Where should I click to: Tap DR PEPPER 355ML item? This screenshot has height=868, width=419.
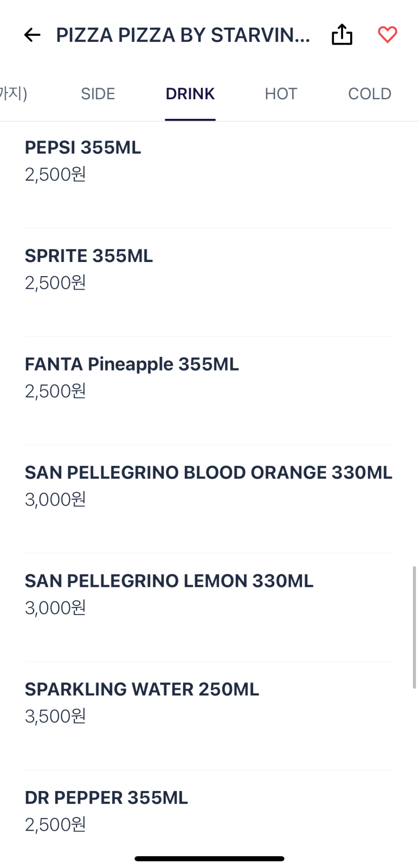[209, 811]
